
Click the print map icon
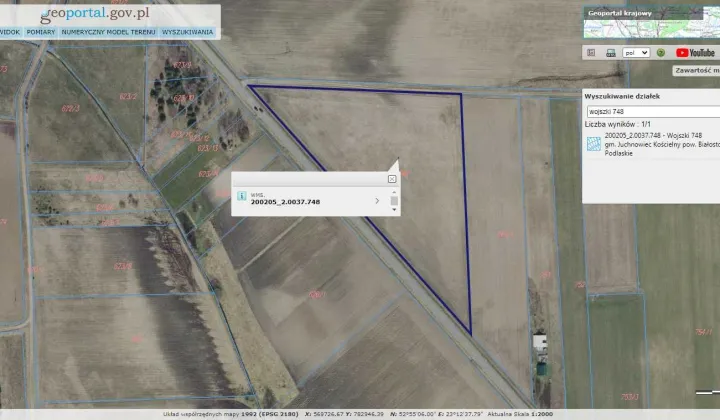pyautogui.click(x=611, y=53)
